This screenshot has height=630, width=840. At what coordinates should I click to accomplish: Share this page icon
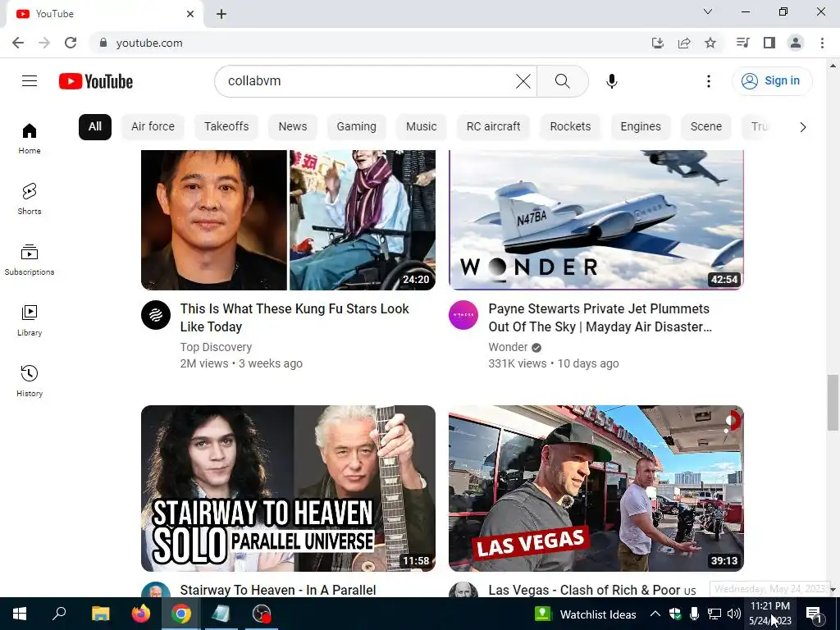click(684, 43)
